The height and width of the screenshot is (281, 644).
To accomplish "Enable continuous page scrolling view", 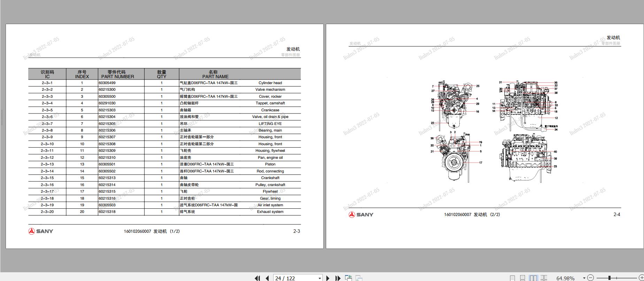I will coord(522,278).
